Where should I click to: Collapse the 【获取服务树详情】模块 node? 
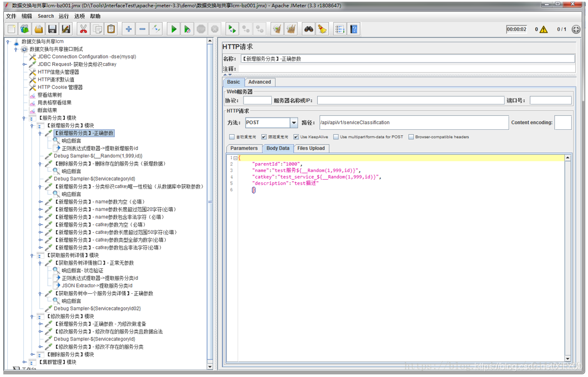pyautogui.click(x=32, y=255)
